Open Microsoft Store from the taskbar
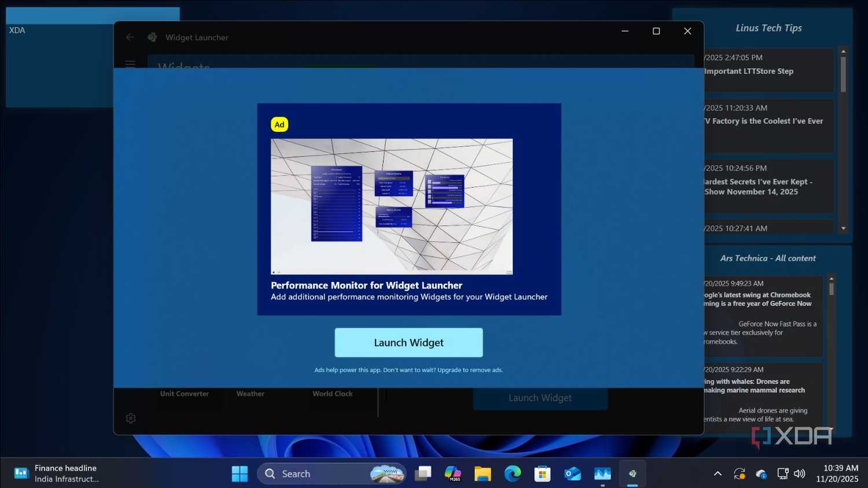This screenshot has width=868, height=488. 542,474
